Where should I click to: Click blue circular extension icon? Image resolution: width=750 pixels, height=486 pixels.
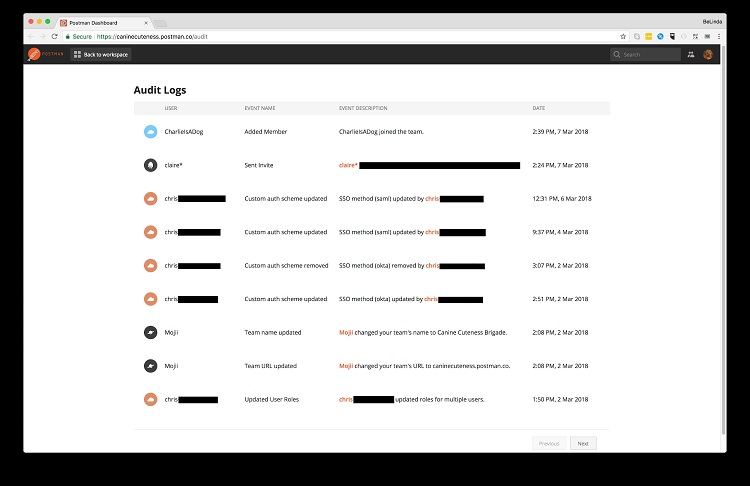click(x=660, y=36)
